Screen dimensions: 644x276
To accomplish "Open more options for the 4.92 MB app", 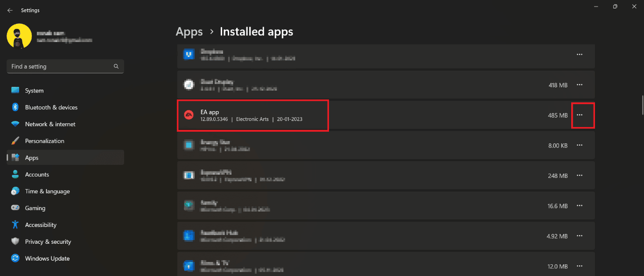I will pyautogui.click(x=580, y=236).
